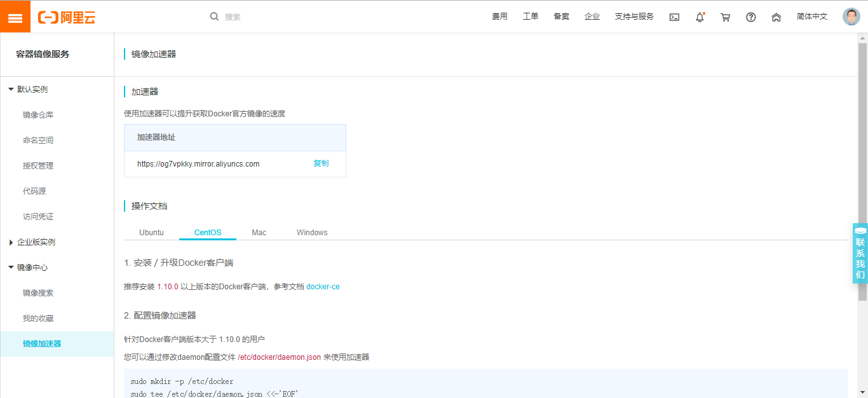Open the Cloud Shell terminal icon
This screenshot has height=398, width=868.
coord(674,17)
